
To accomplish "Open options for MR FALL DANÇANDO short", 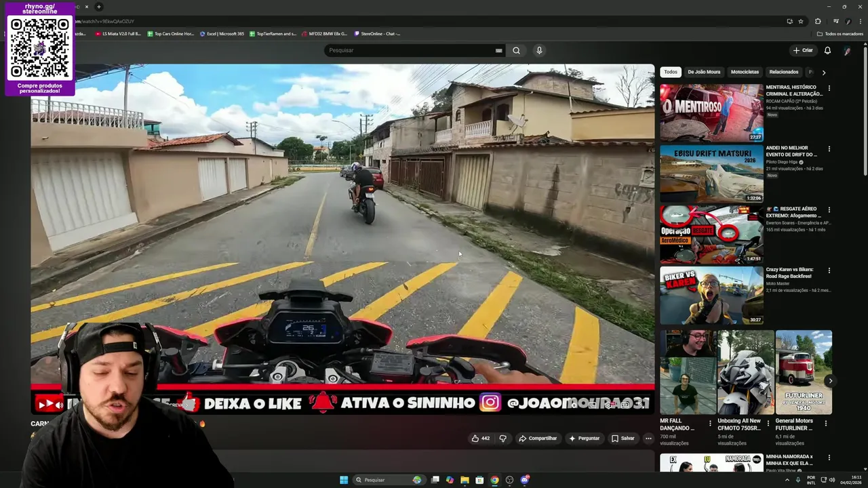I will 710,423.
